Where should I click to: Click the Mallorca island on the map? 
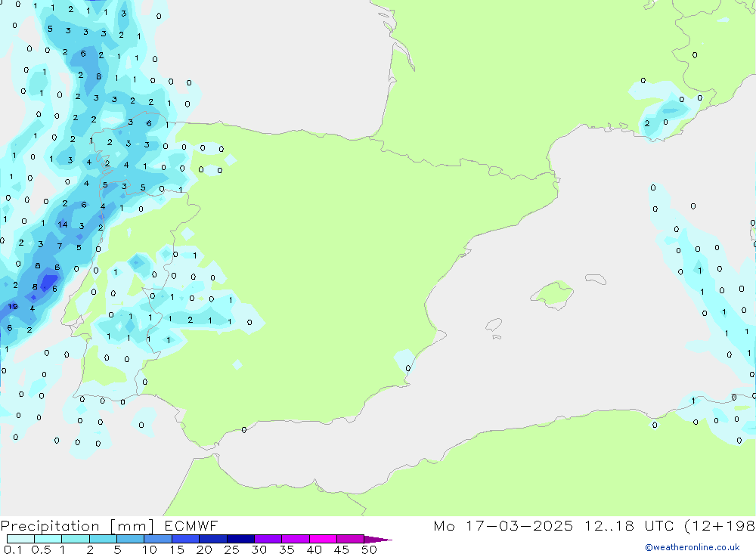(553, 293)
